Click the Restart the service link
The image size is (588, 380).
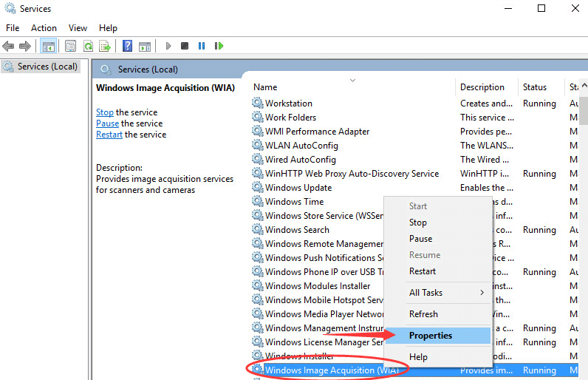coord(109,135)
